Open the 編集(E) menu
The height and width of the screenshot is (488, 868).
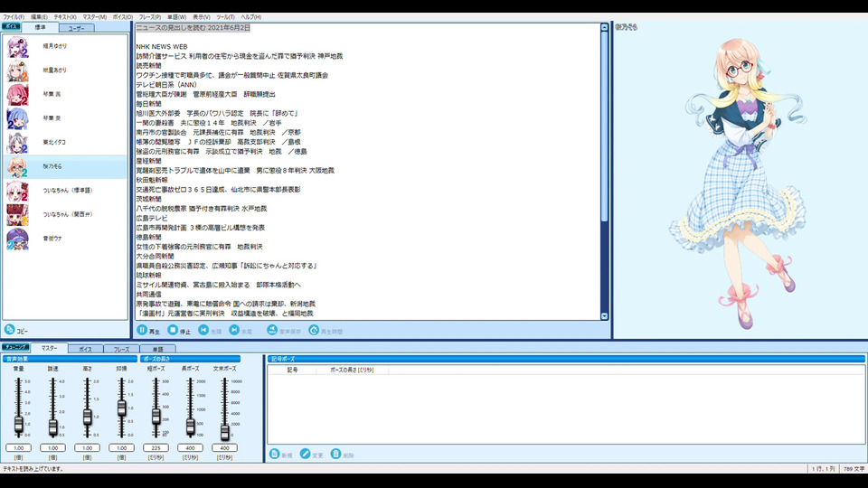point(39,17)
